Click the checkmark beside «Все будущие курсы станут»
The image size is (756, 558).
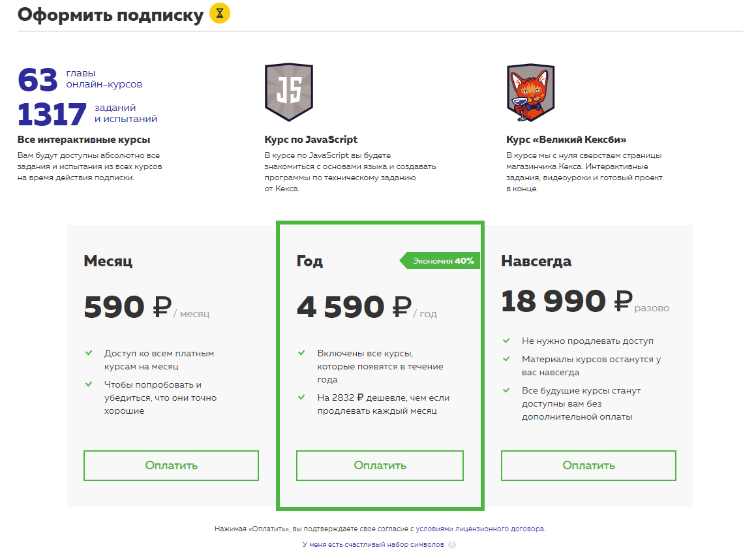tap(506, 390)
